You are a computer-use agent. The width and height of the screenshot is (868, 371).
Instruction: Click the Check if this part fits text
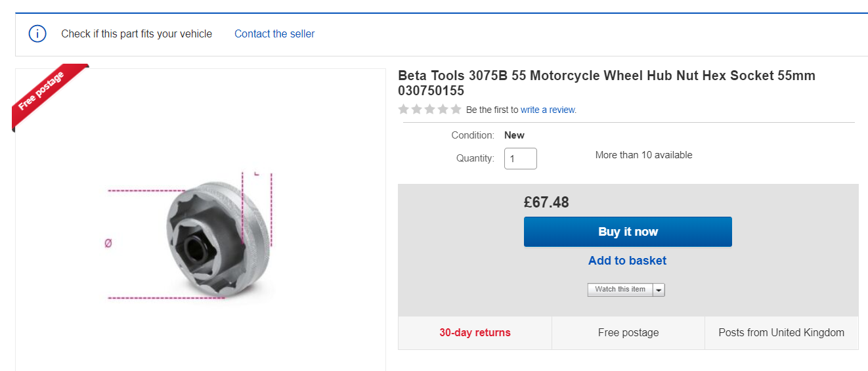pos(137,33)
